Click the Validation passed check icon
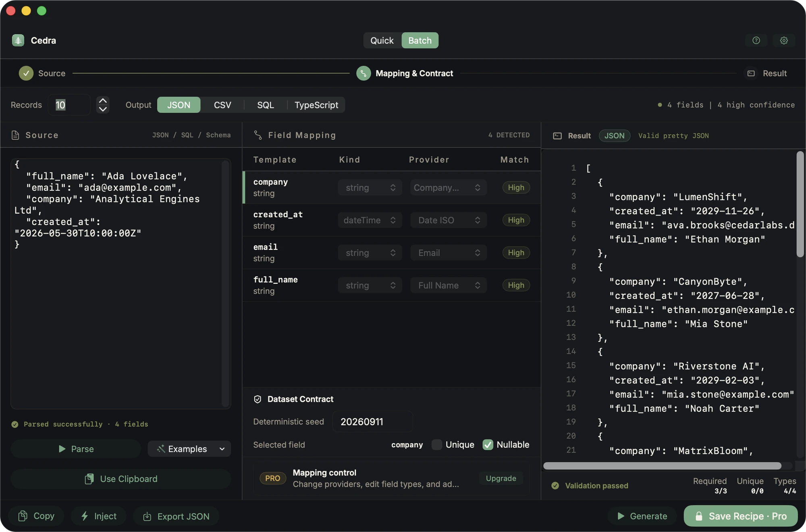The width and height of the screenshot is (806, 532). tap(555, 486)
